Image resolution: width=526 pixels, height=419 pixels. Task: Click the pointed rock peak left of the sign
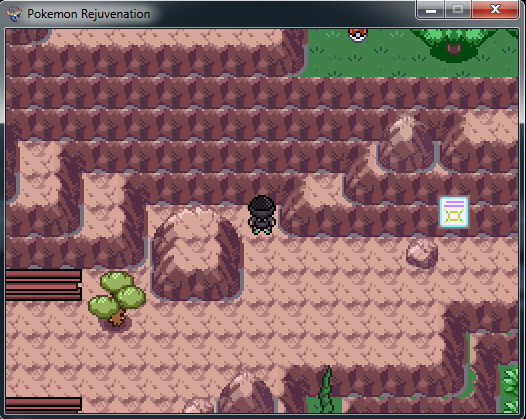point(407,143)
